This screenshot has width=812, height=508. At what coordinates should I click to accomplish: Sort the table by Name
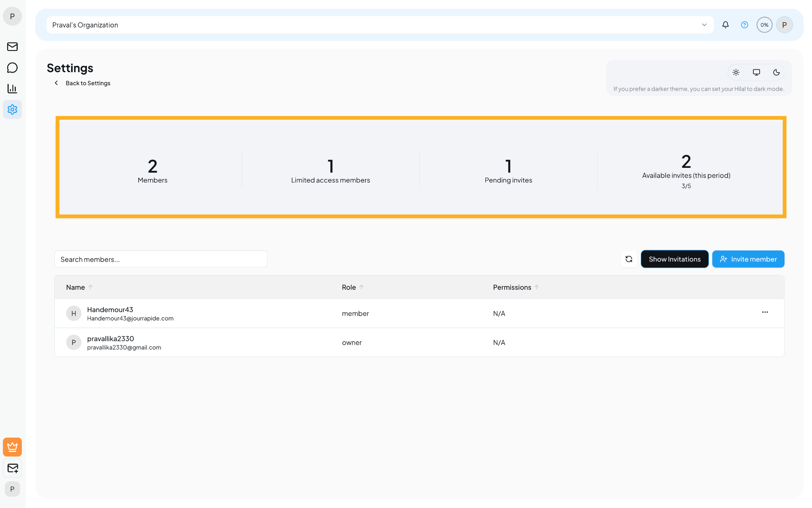(90, 287)
